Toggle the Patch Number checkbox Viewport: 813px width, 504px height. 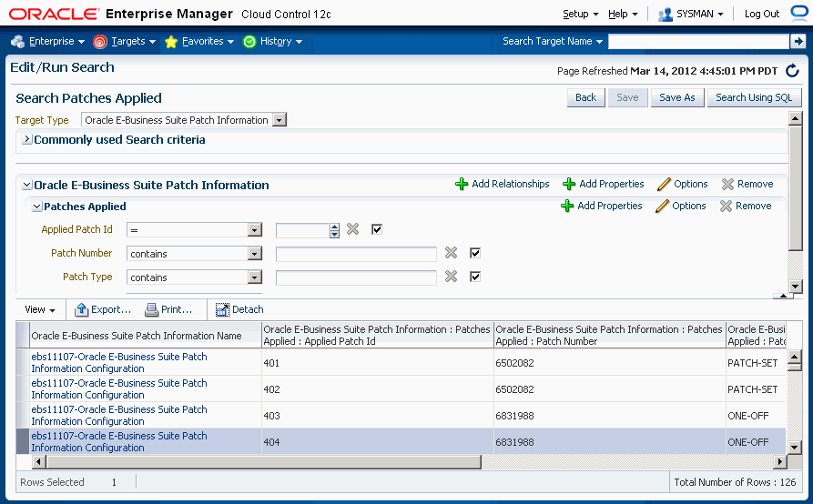click(475, 253)
